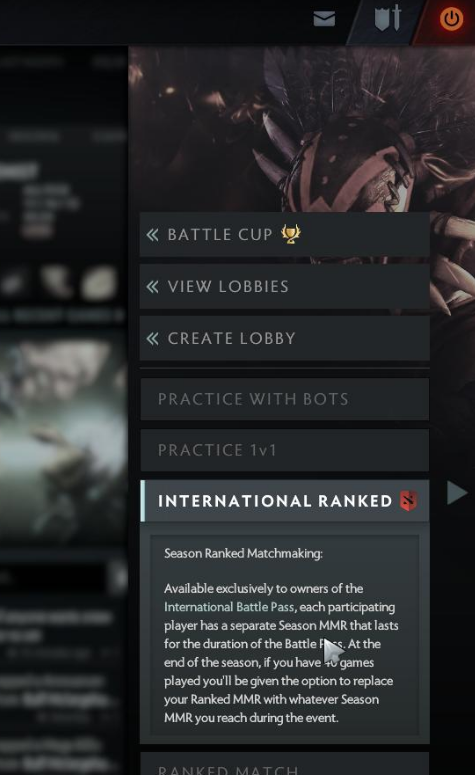Screen dimensions: 475x775
Task: Open the Battle Cup panel
Action: 285,234
